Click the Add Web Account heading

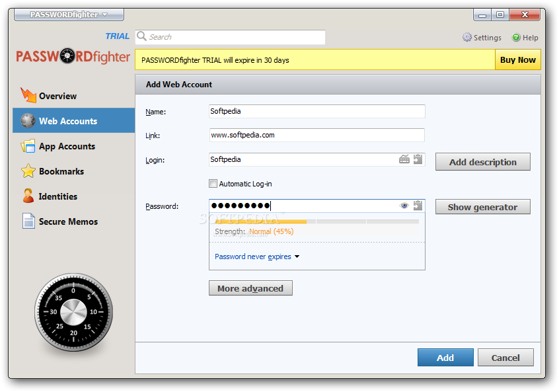179,85
